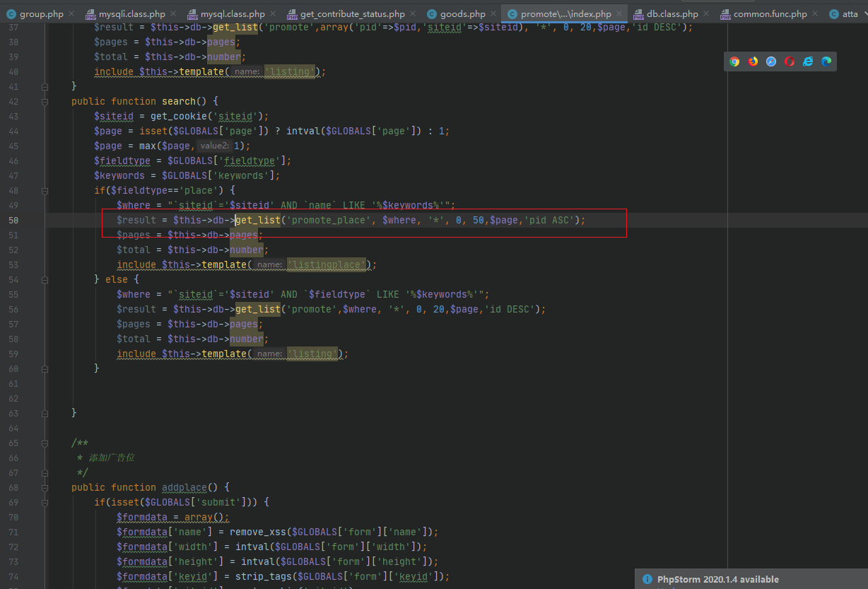The height and width of the screenshot is (589, 868).
Task: Click line number 50 in gutter
Action: 13,220
